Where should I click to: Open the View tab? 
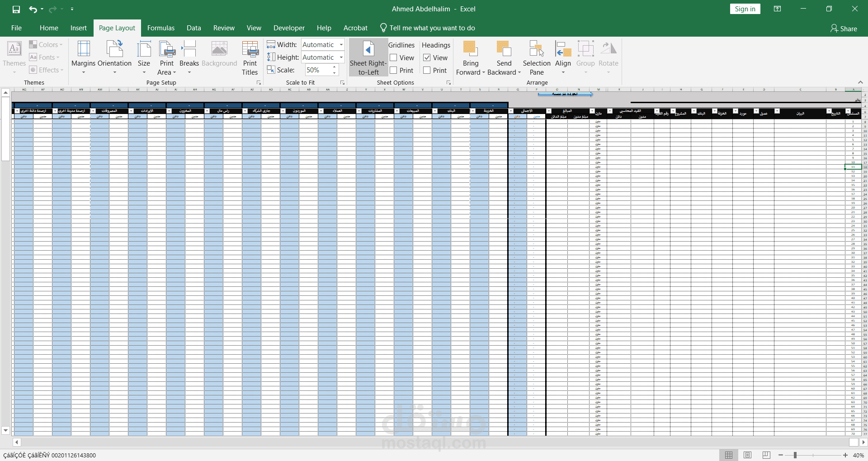[254, 28]
